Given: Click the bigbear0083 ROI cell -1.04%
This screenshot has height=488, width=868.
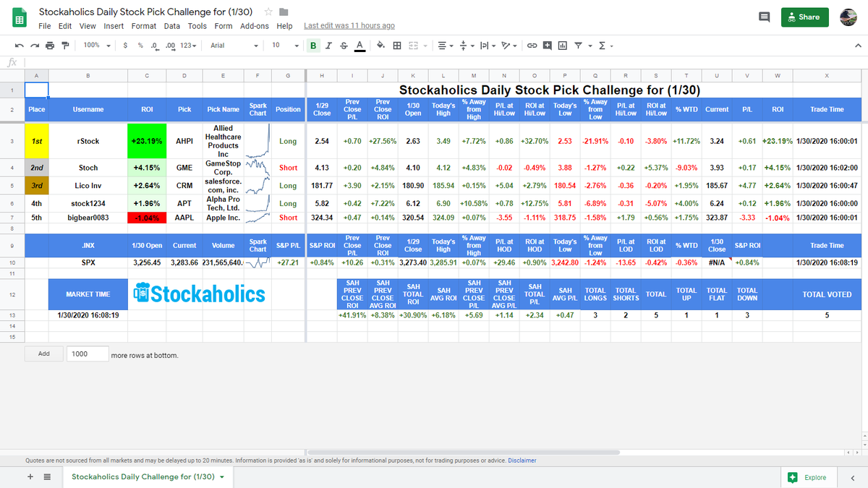Looking at the screenshot, I should coord(147,217).
